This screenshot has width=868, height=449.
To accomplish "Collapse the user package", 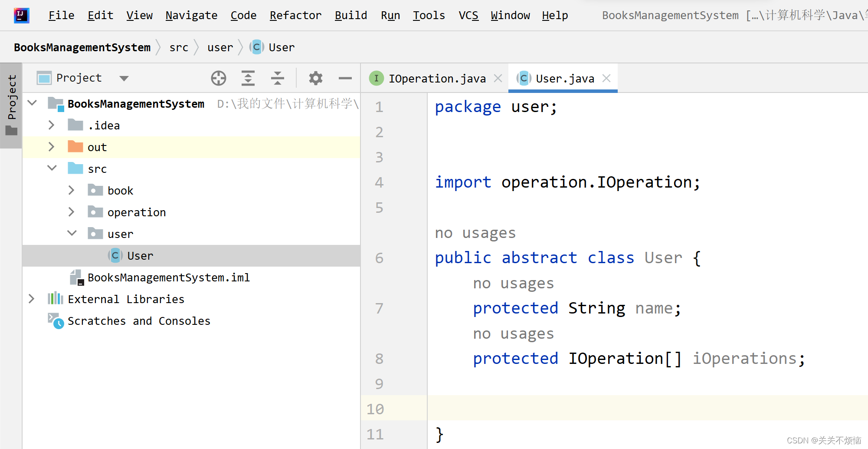I will pyautogui.click(x=72, y=233).
